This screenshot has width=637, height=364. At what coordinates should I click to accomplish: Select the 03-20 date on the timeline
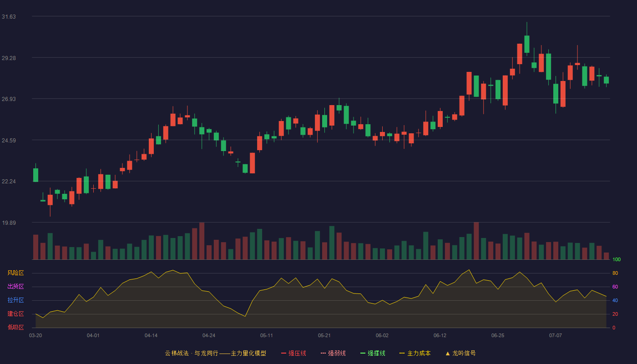tap(35, 335)
